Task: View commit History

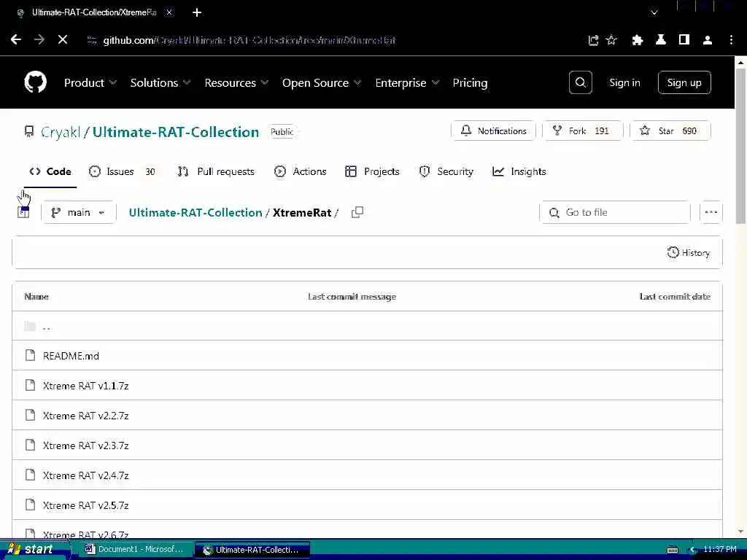Action: [689, 252]
